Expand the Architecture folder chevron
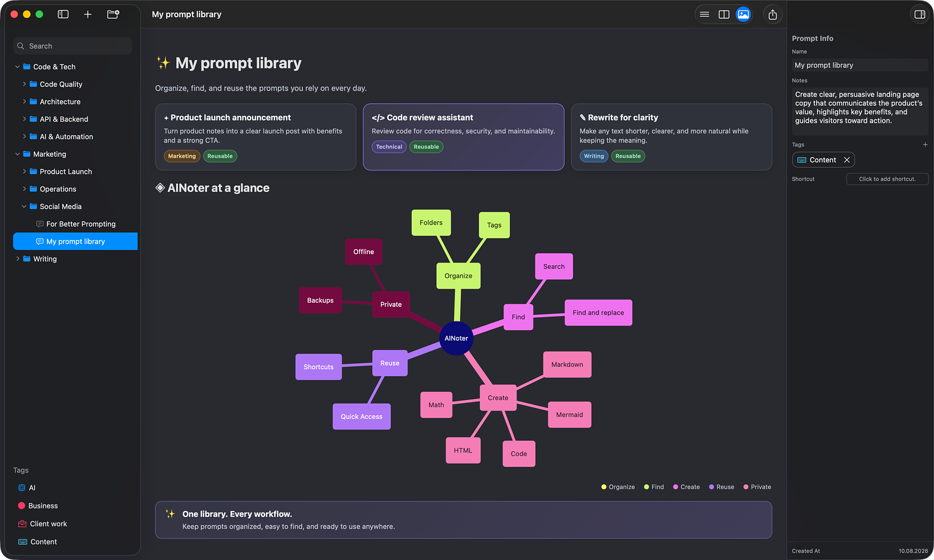 point(24,102)
